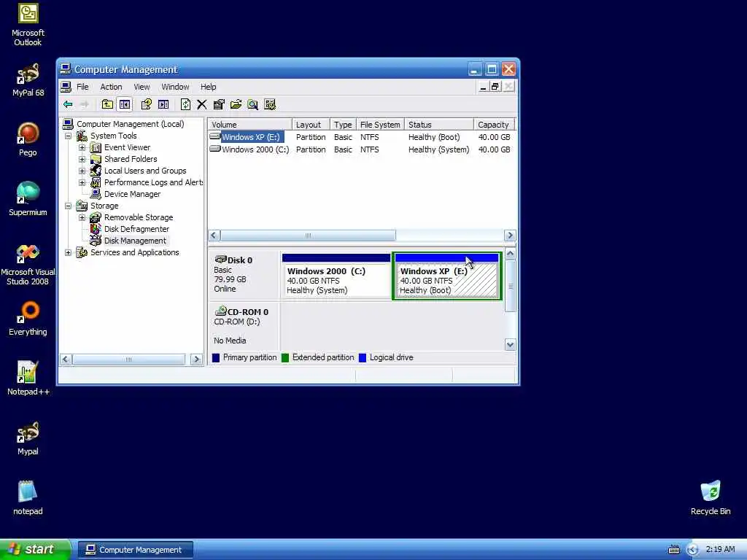Open Microsoft Outlook desktop icon
747x560 pixels.
pyautogui.click(x=28, y=25)
